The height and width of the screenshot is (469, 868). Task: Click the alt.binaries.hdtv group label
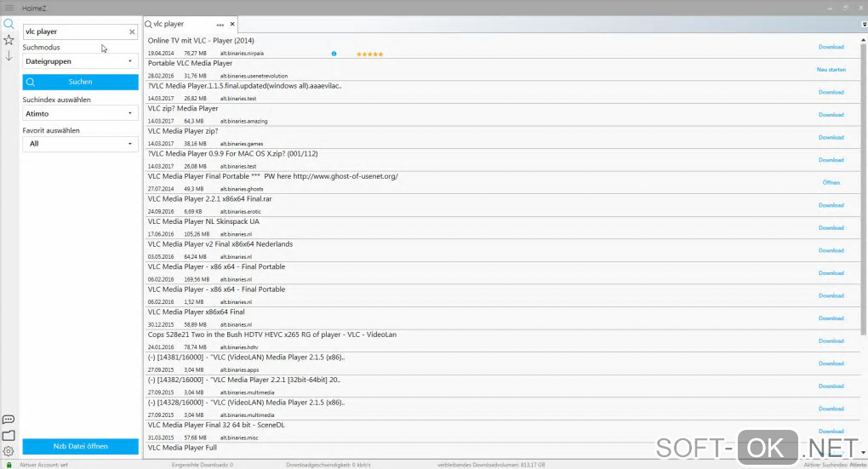[x=238, y=348]
